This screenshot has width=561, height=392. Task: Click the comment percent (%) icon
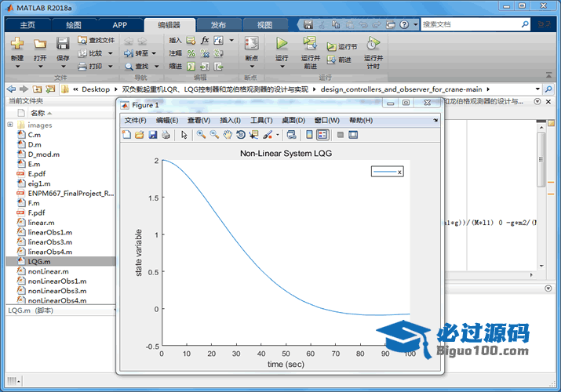tap(191, 53)
